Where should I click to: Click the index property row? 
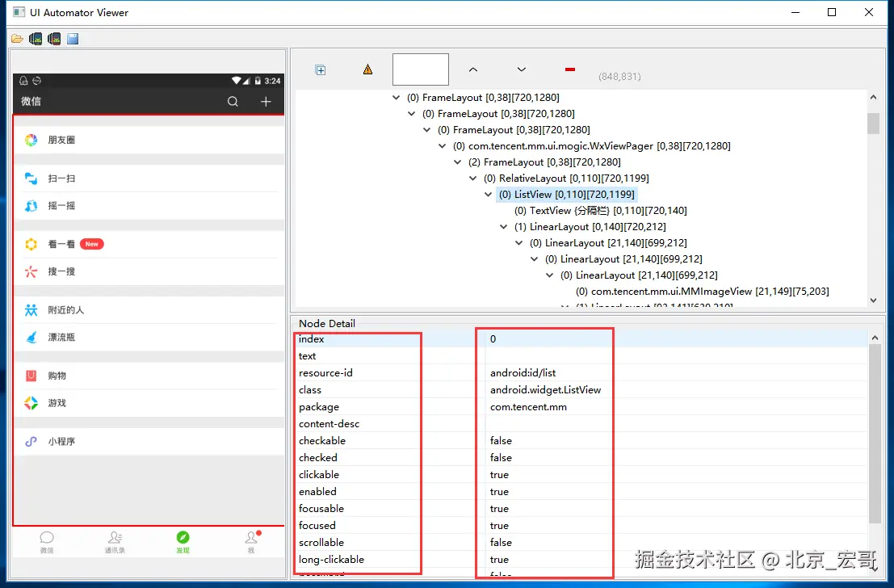coord(581,338)
